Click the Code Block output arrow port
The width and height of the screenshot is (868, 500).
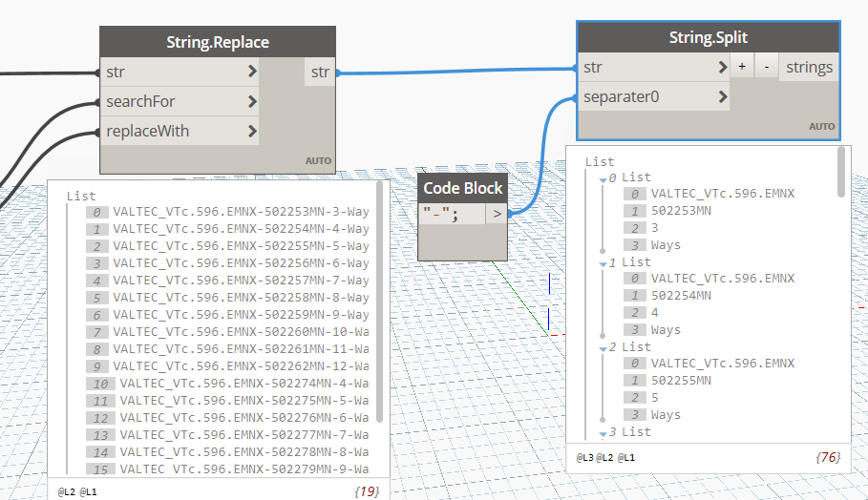(498, 214)
